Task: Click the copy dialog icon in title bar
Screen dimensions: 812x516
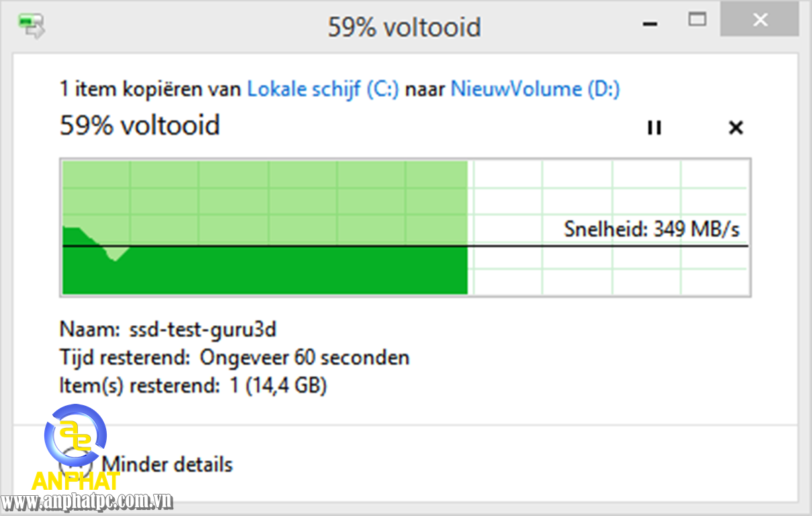Action: point(32,26)
